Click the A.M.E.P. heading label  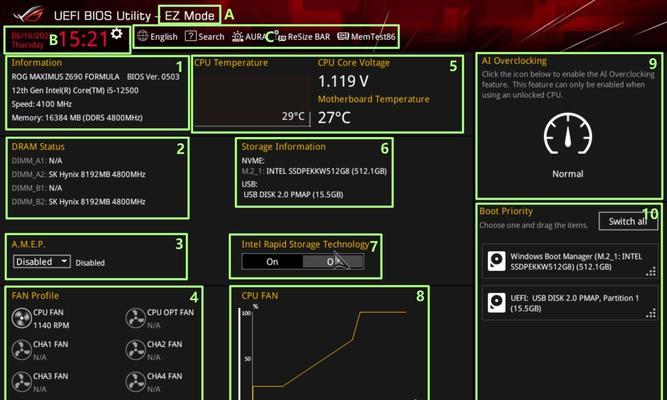click(28, 244)
